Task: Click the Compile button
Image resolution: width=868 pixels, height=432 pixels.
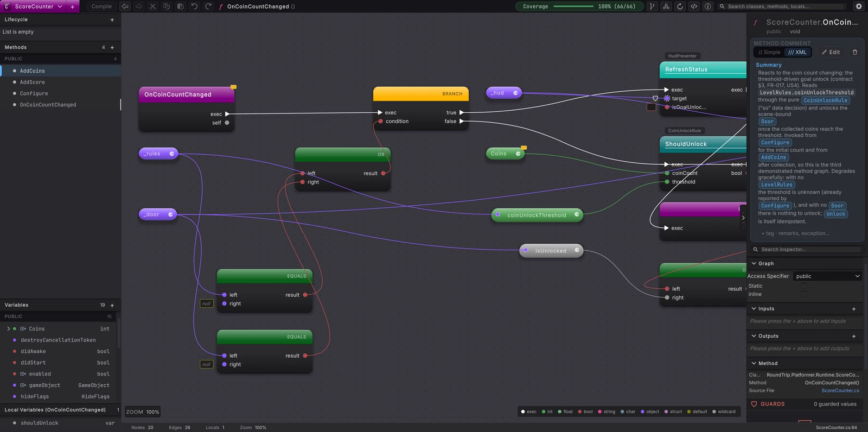Action: coord(101,7)
